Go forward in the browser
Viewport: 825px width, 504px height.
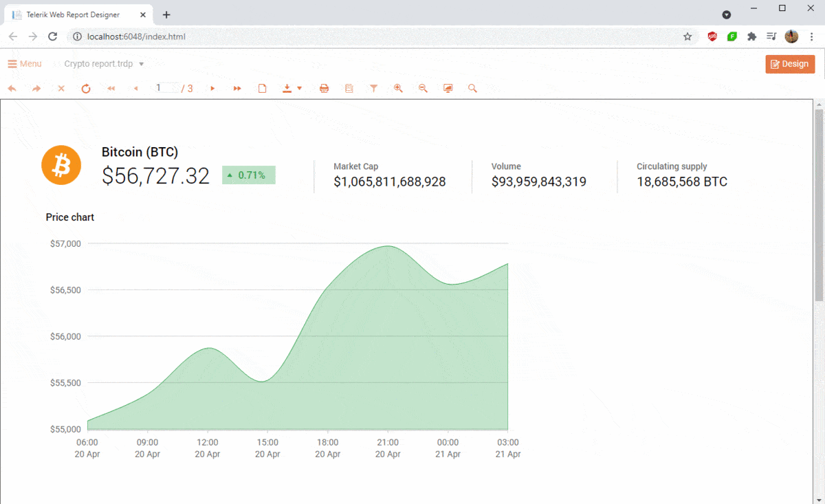[32, 36]
